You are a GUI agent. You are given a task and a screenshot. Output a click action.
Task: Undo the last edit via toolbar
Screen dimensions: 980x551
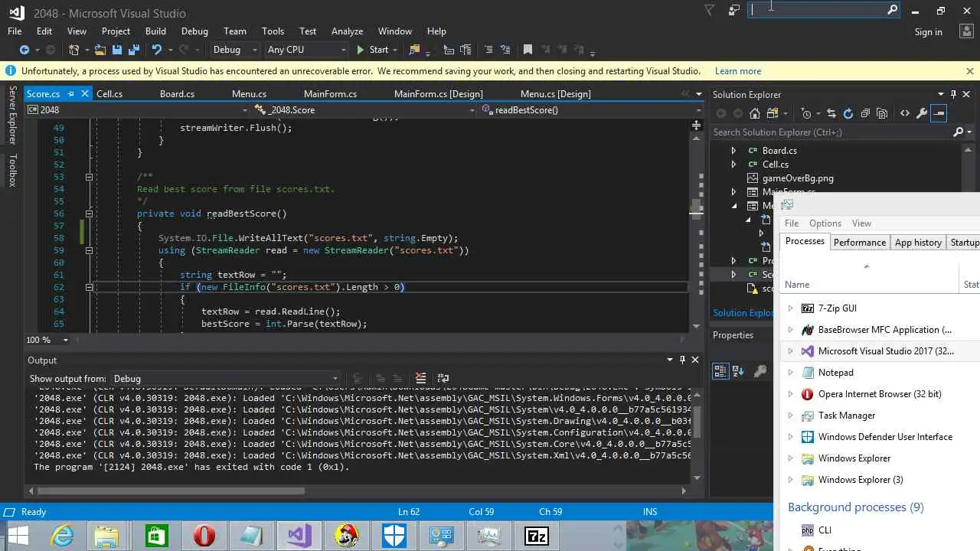click(157, 50)
